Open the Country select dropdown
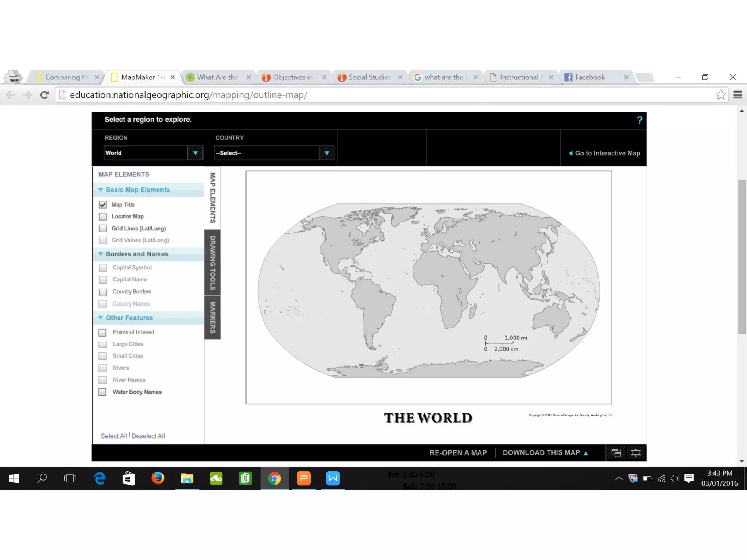The width and height of the screenshot is (747, 560). (326, 153)
